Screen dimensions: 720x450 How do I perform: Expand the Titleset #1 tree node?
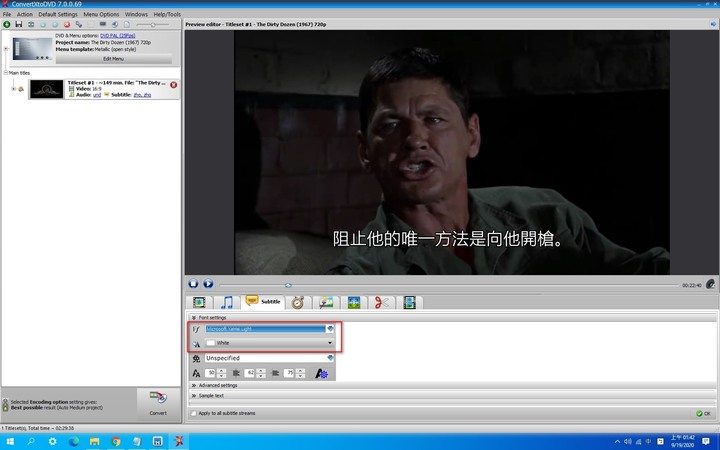click(13, 89)
